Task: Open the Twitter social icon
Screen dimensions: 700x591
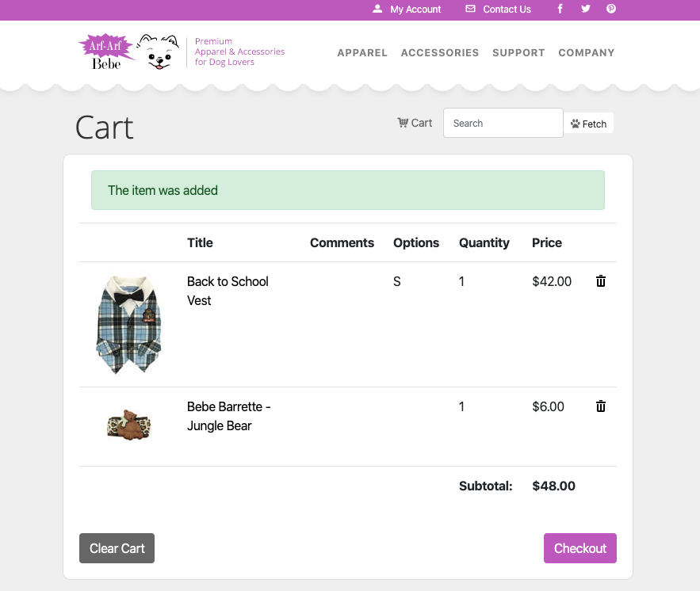Action: coord(586,9)
